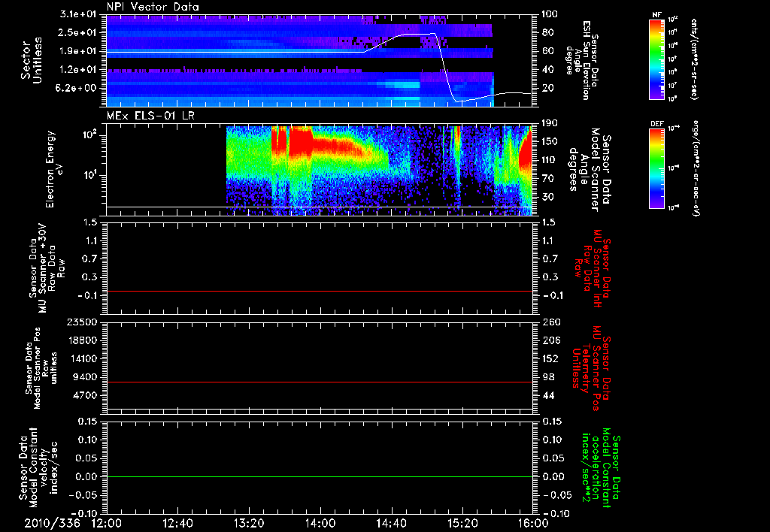Click the "cnts/(cm**2-sr-sec)" units label
This screenshot has width=770, height=532.
tap(694, 59)
